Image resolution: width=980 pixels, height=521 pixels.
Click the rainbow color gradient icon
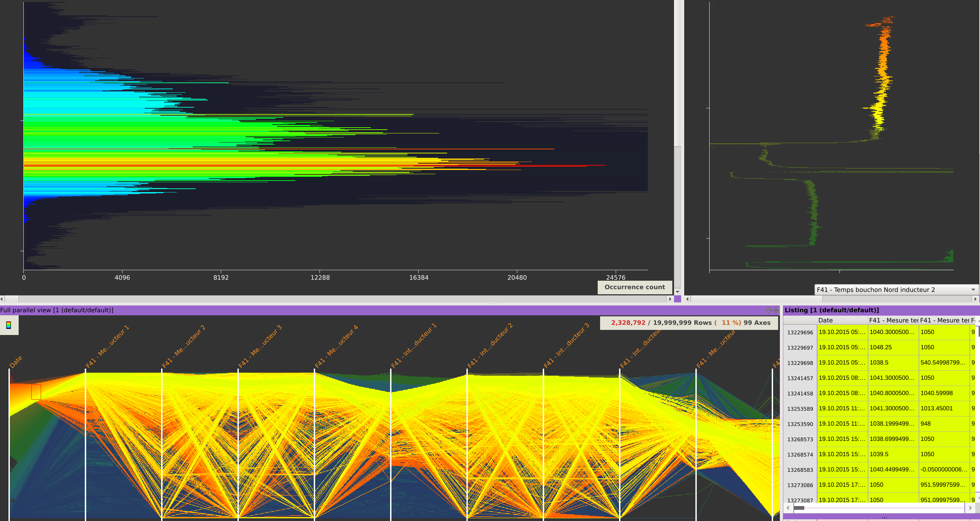(8, 325)
